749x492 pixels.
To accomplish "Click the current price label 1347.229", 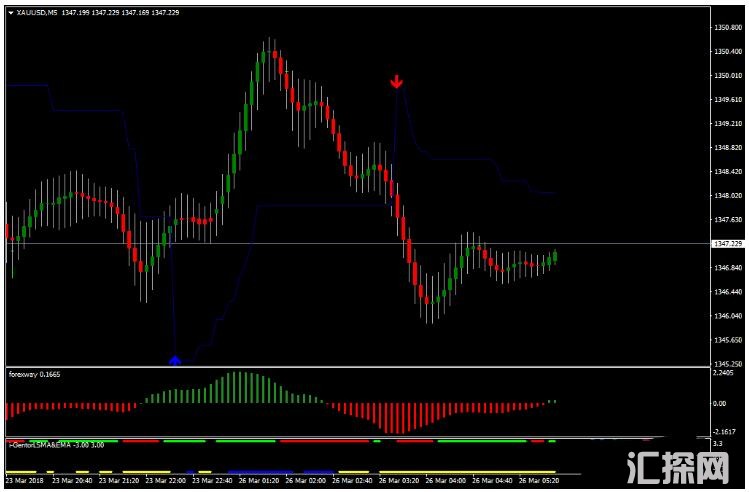I will tap(728, 244).
